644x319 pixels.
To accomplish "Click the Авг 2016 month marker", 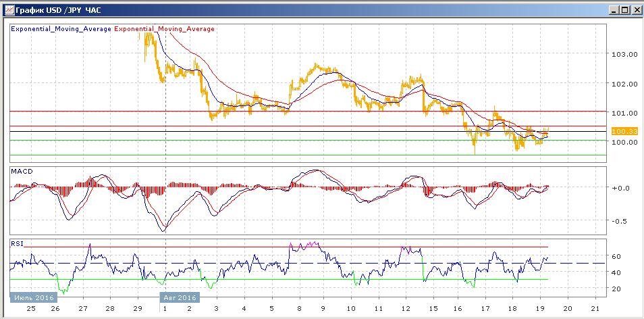I will (179, 297).
